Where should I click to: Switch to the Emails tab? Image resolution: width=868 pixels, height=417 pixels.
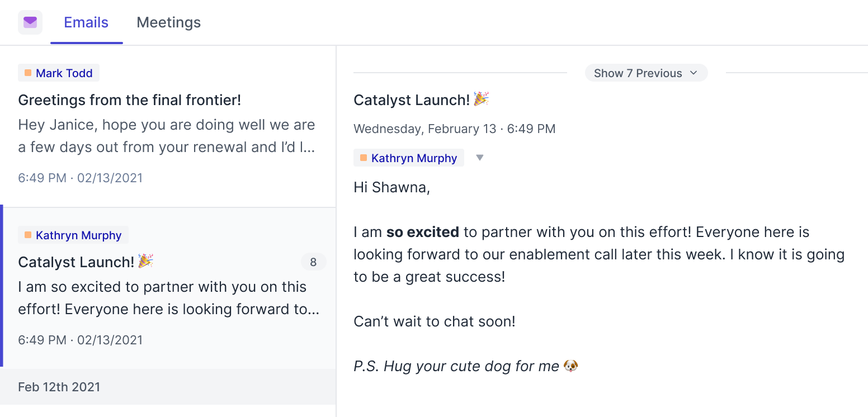click(x=86, y=22)
